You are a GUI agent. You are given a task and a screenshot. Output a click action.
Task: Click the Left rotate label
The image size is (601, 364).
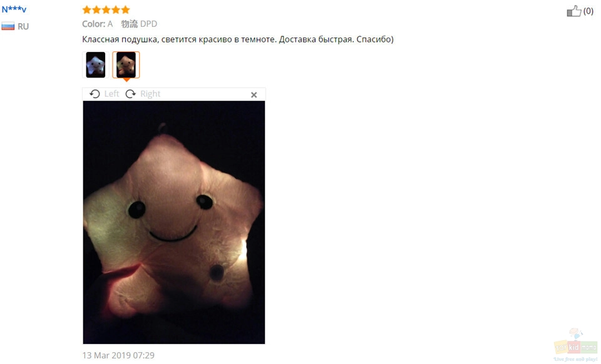pos(111,94)
